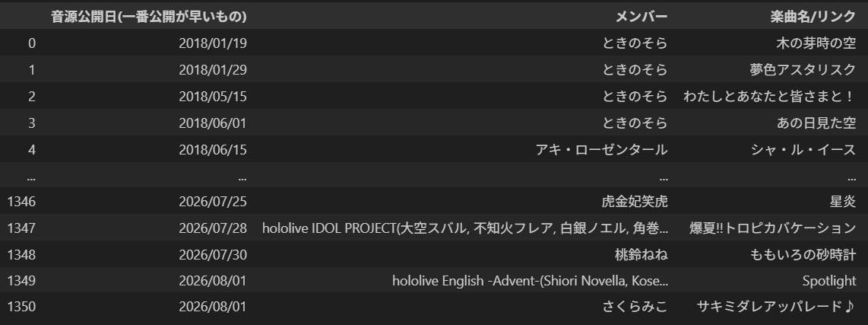
Task: Select the song 木の芽時の空
Action: (x=816, y=43)
